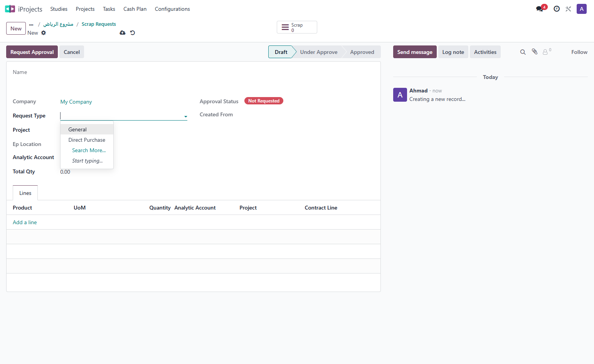
Task: Select the Under Approve status stage
Action: (x=319, y=52)
